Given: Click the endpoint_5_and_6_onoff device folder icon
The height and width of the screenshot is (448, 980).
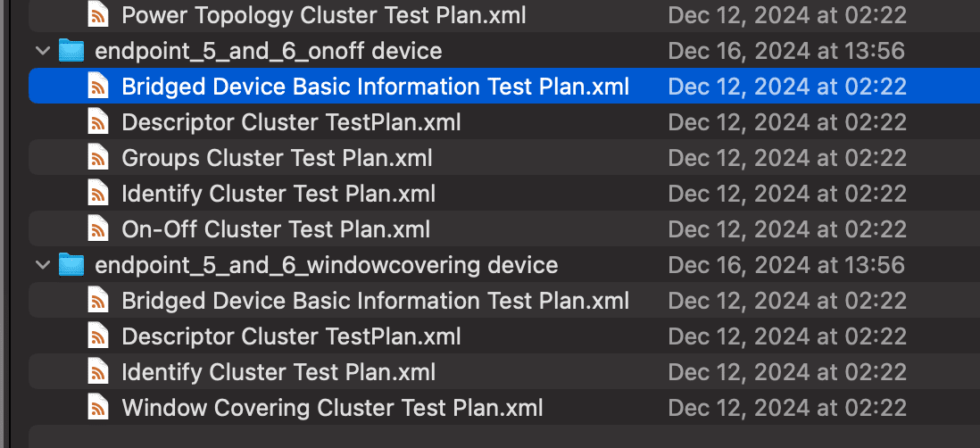Looking at the screenshot, I should (71, 51).
